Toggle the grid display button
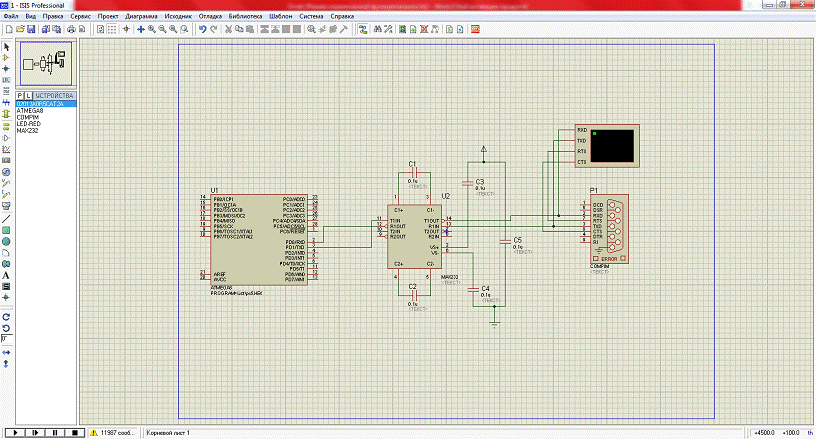Viewport: 816px width, 439px height. pyautogui.click(x=110, y=30)
